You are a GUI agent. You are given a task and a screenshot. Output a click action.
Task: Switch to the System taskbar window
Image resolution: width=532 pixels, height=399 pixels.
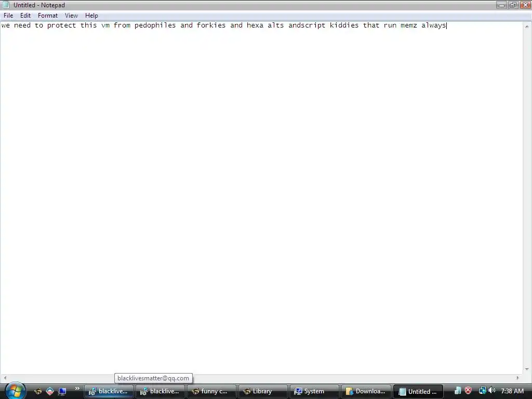point(314,391)
